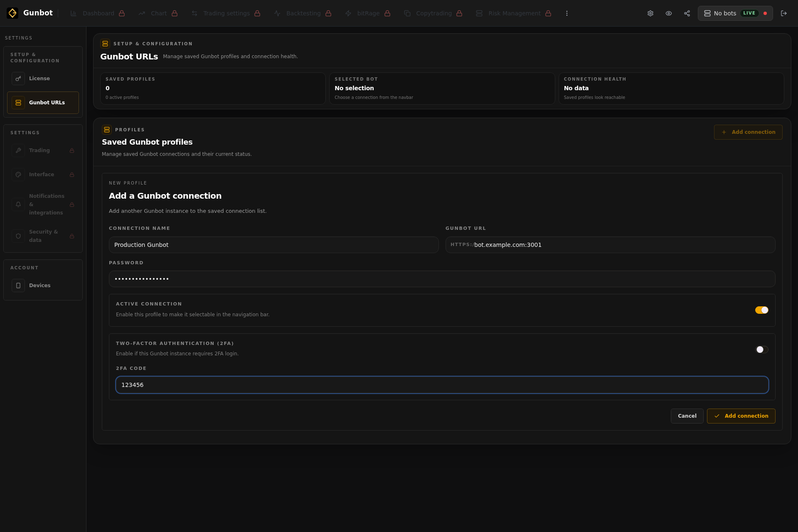Open the Dashboard nav item
This screenshot has height=532, width=798.
98,13
